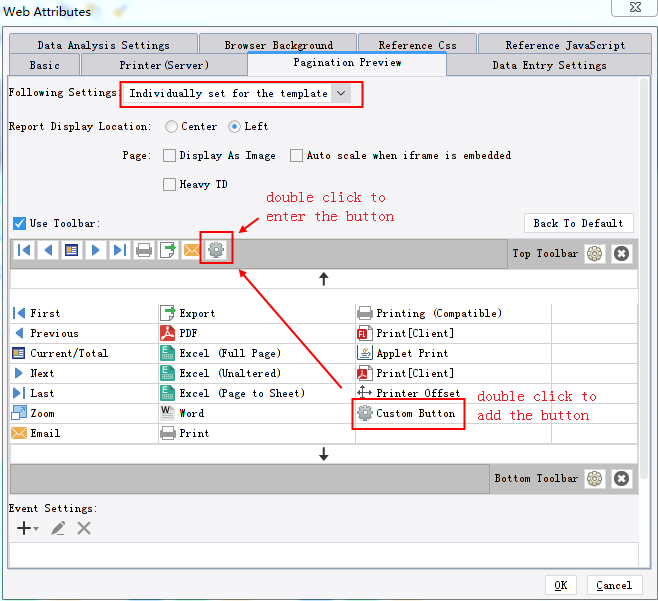658x601 pixels.
Task: Select the Next item in the button list
Action: 84,373
